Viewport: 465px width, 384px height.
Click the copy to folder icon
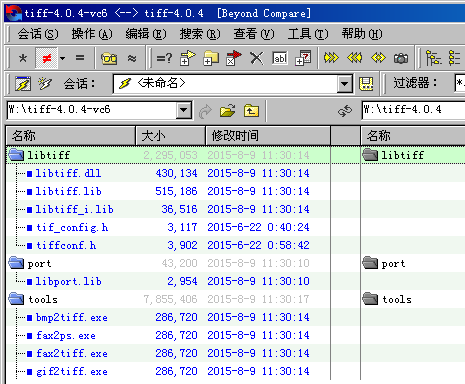pos(188,58)
